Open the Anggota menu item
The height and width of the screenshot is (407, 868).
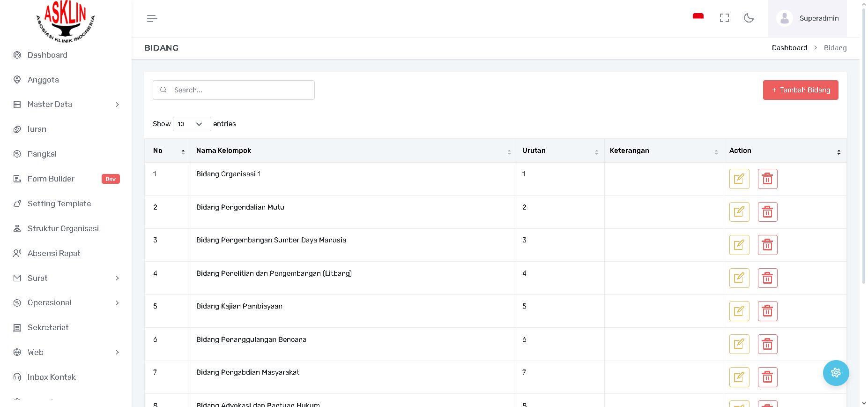[43, 80]
